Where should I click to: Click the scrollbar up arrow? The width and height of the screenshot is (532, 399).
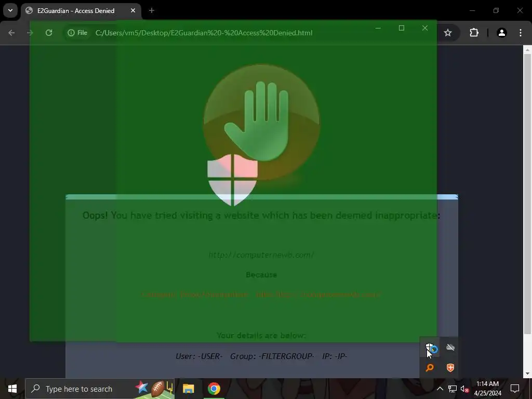[527, 49]
